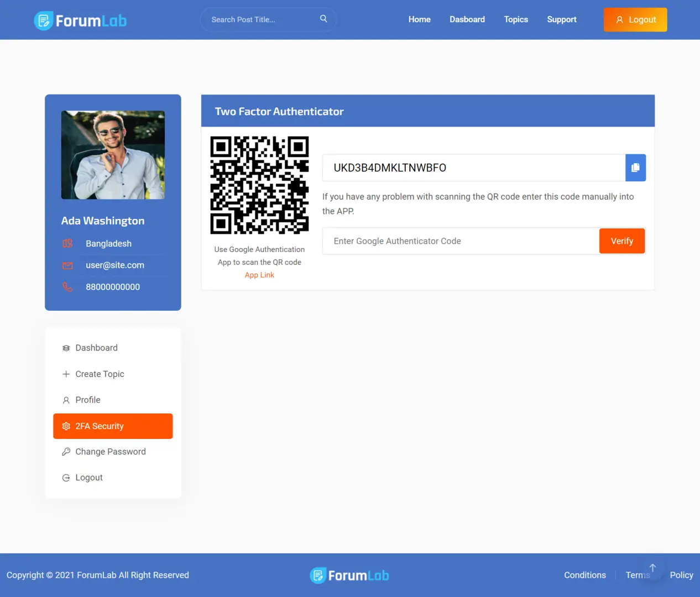
Task: Open Change Password in sidebar
Action: tap(113, 452)
